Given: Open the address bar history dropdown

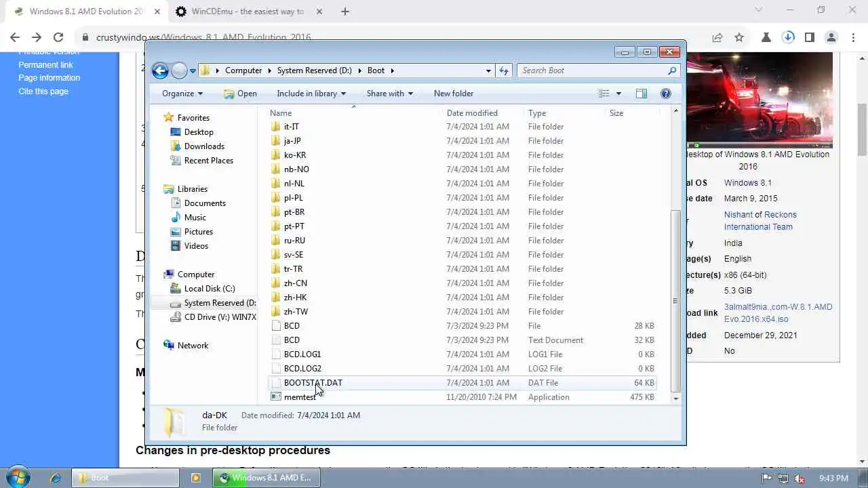Looking at the screenshot, I should coord(488,70).
